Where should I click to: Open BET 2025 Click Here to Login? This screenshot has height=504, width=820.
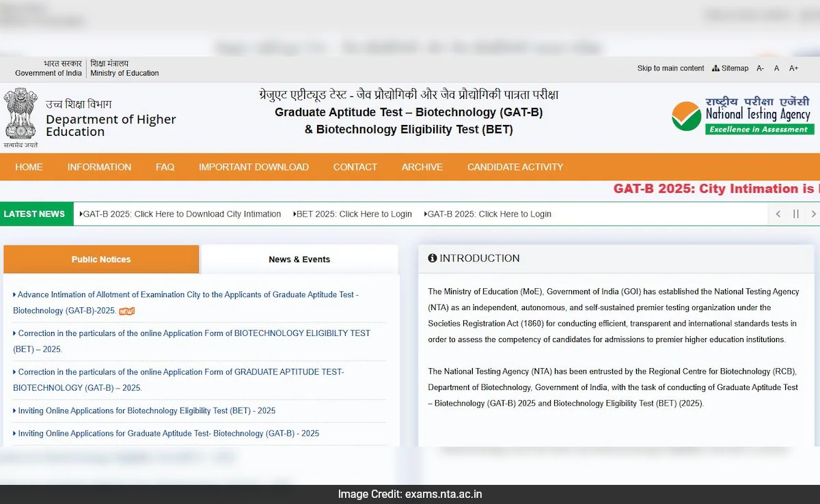point(353,214)
